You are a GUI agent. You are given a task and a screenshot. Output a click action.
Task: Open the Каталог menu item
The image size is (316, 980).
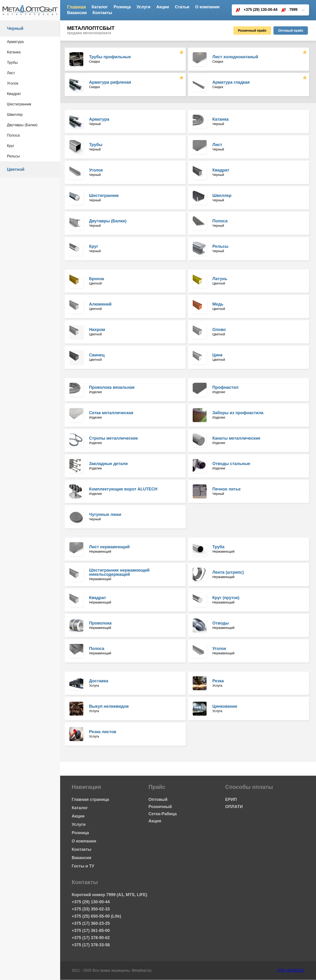100,7
